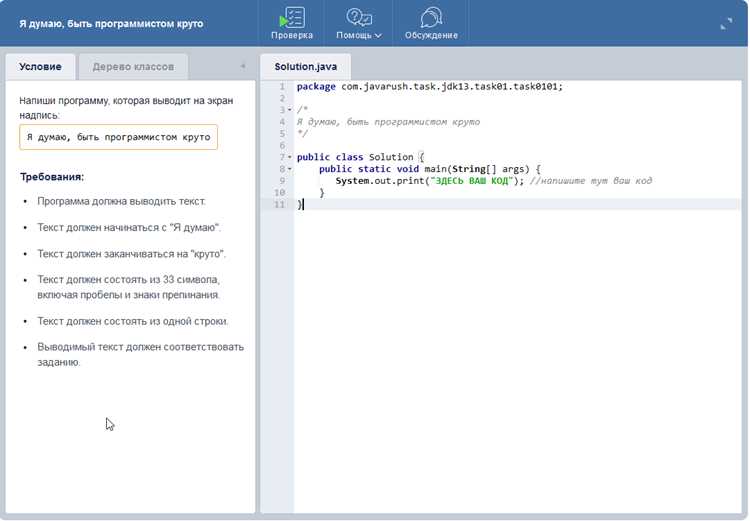
Task: Open the Помощь help icon
Action: tap(359, 17)
